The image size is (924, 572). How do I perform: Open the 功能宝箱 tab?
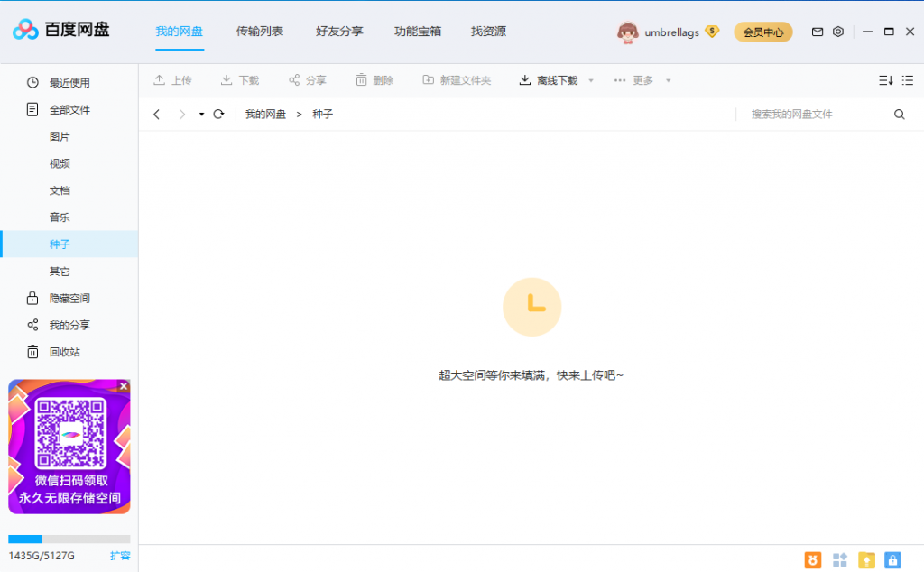[418, 32]
